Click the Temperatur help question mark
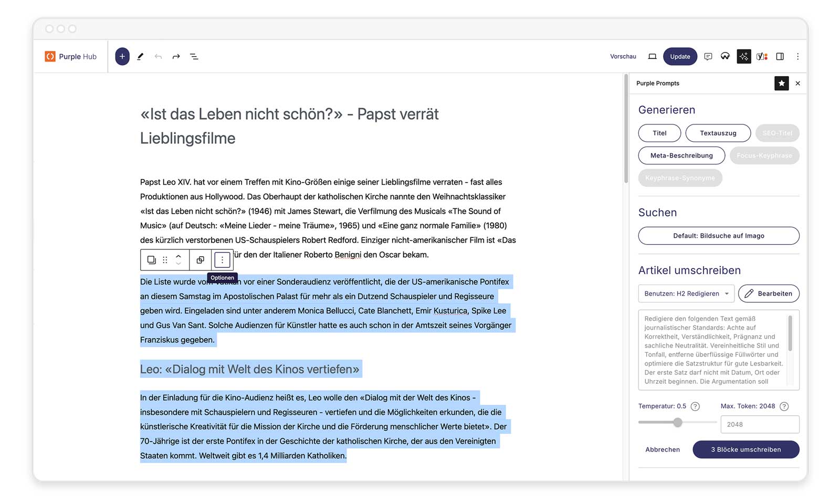The width and height of the screenshot is (840, 504). 695,406
